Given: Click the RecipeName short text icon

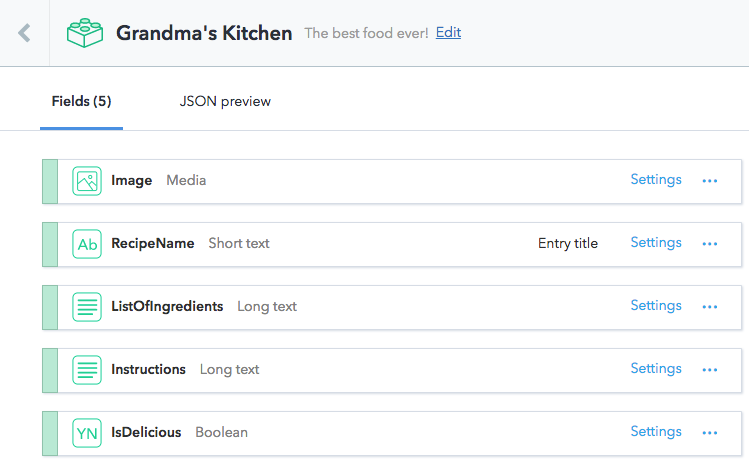Looking at the screenshot, I should (87, 244).
